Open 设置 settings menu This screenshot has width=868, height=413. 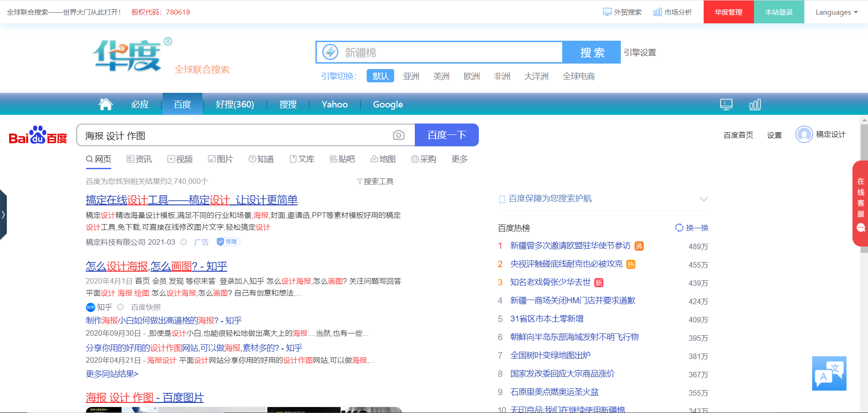point(774,135)
